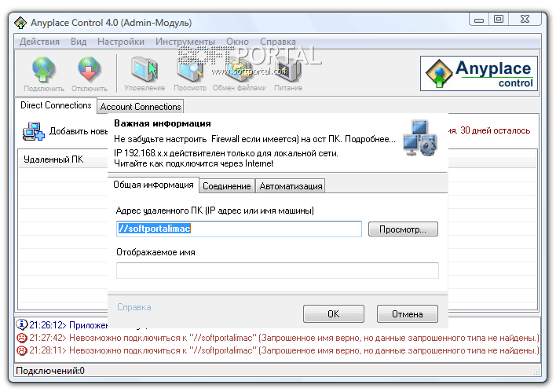The width and height of the screenshot is (556, 392).
Task: Click the error icon of 21:27:42 log entry
Action: pos(22,337)
